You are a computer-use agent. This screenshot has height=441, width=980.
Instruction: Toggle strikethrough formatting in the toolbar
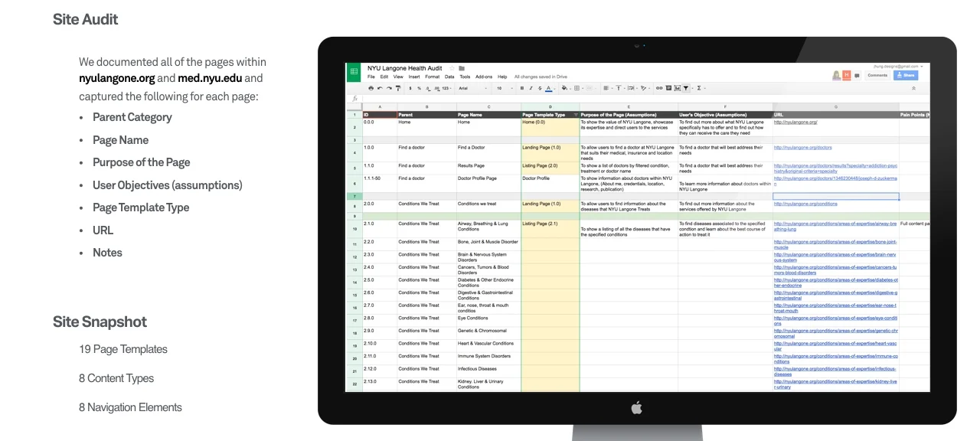click(540, 88)
